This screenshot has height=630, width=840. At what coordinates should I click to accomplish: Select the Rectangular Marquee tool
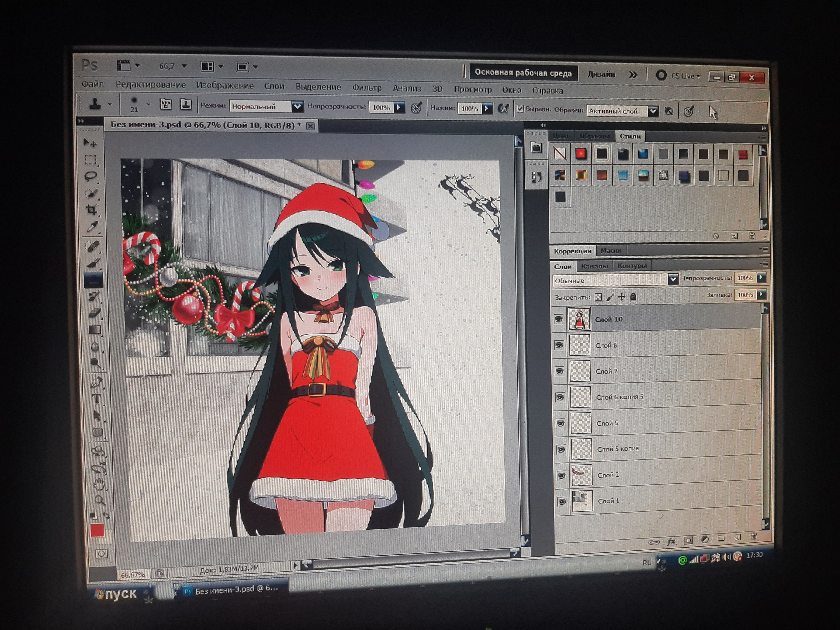90,160
